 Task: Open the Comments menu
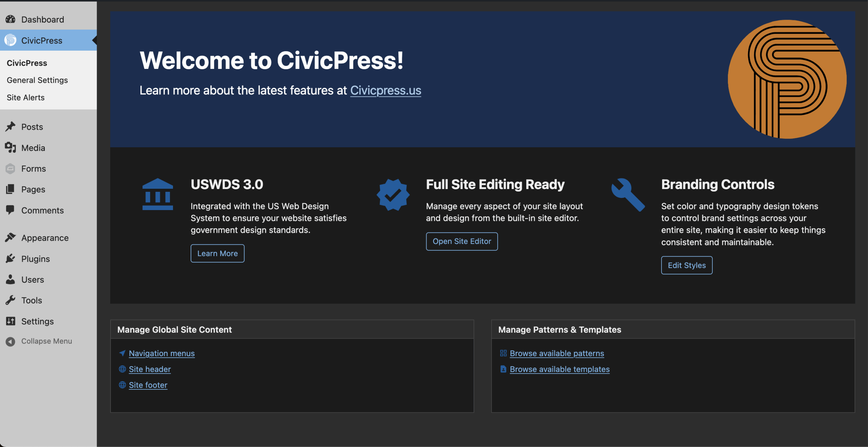48,210
